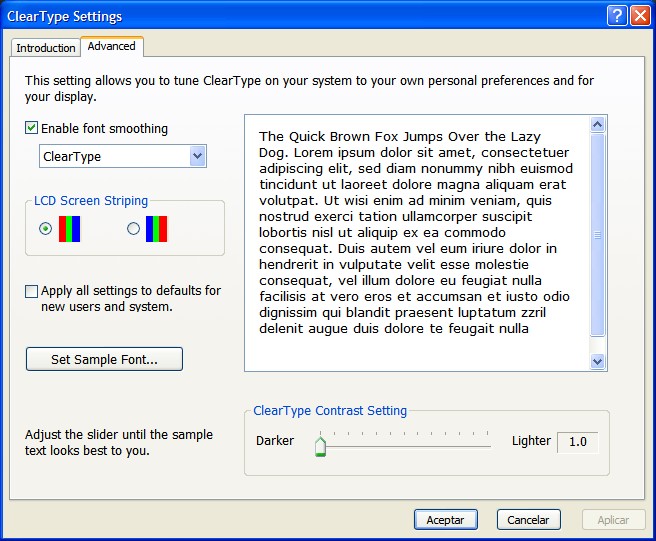Switch to the Introduction tab
The image size is (656, 541).
coord(46,48)
